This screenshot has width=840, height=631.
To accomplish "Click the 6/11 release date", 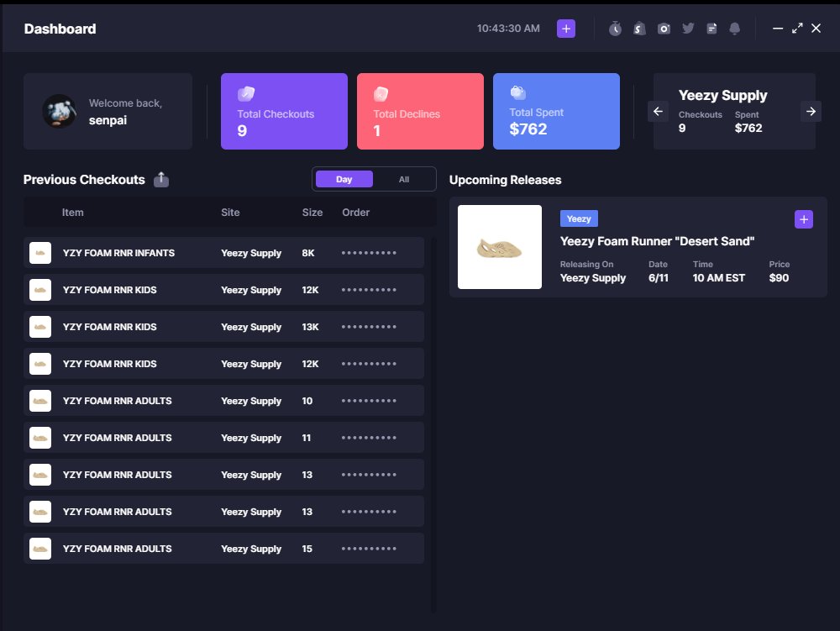I will pos(659,278).
